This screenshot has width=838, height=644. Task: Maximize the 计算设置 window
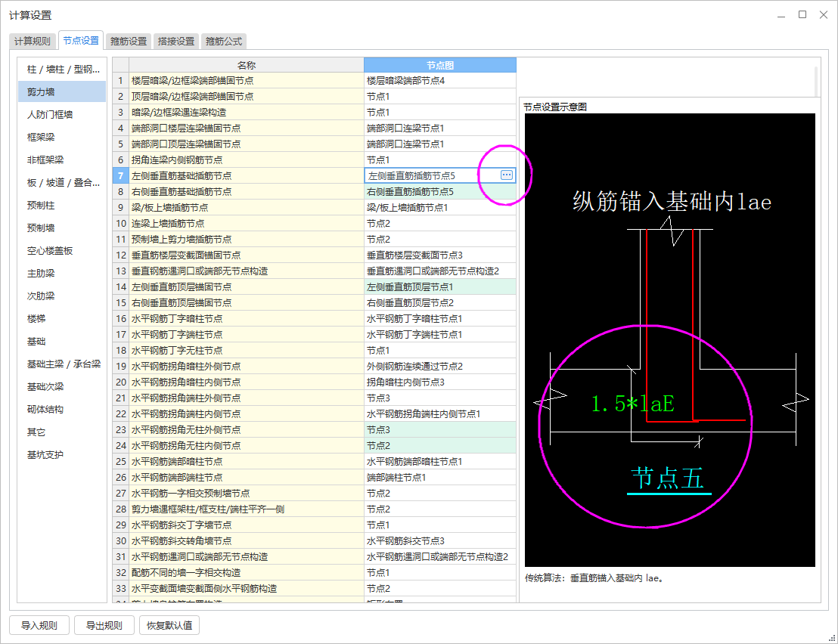(802, 15)
